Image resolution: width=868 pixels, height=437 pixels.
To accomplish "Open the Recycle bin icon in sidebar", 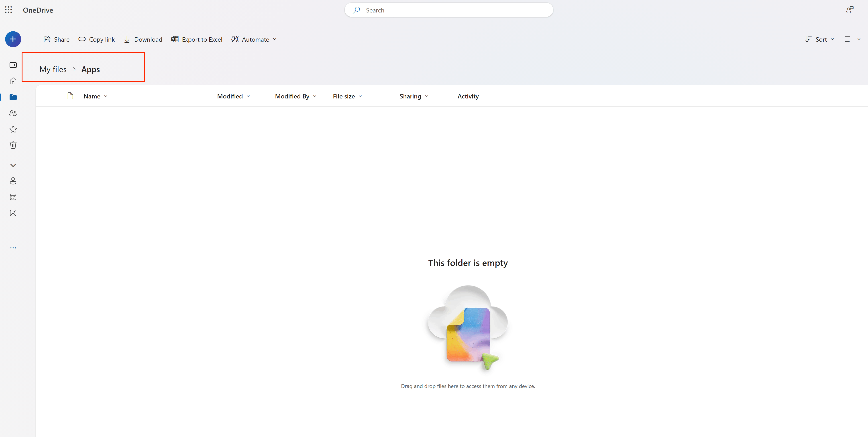I will (13, 145).
